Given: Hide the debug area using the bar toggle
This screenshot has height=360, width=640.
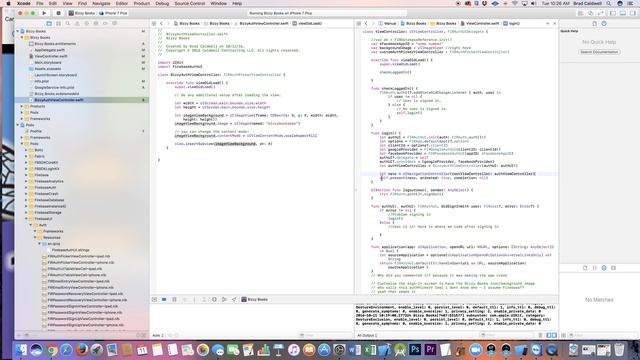Looking at the screenshot, I should click(x=154, y=299).
